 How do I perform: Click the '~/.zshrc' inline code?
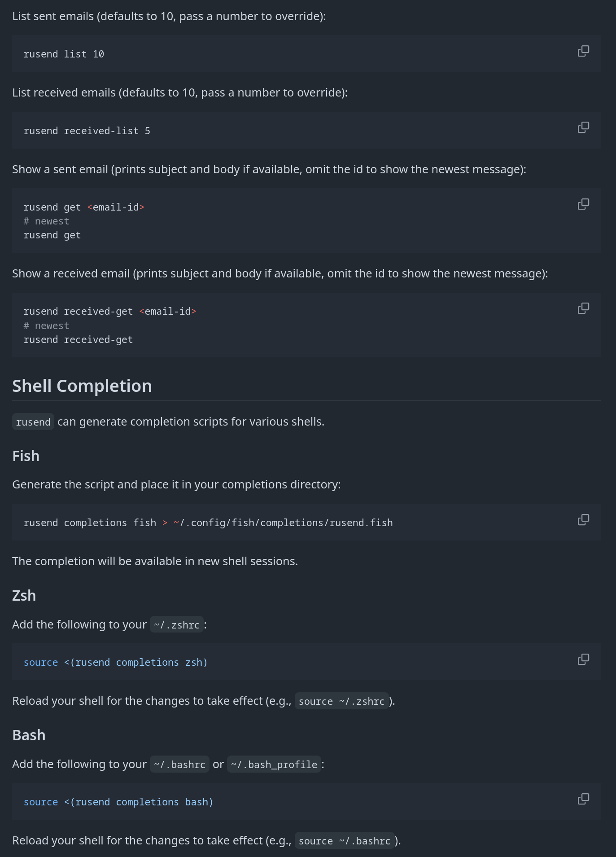point(177,625)
